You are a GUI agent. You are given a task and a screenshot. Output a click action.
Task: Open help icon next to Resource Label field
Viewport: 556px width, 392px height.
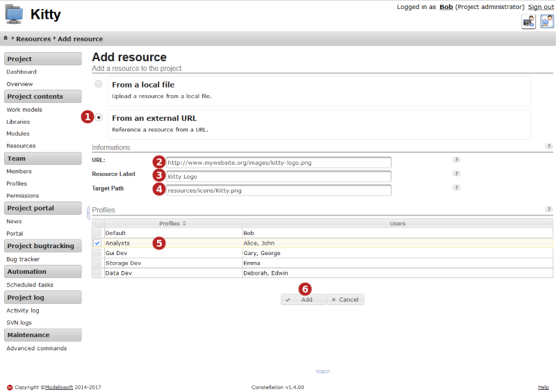(x=457, y=174)
